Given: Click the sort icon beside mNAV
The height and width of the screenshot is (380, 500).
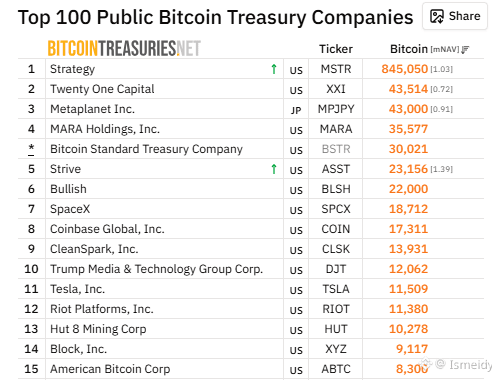Looking at the screenshot, I should click(x=465, y=50).
